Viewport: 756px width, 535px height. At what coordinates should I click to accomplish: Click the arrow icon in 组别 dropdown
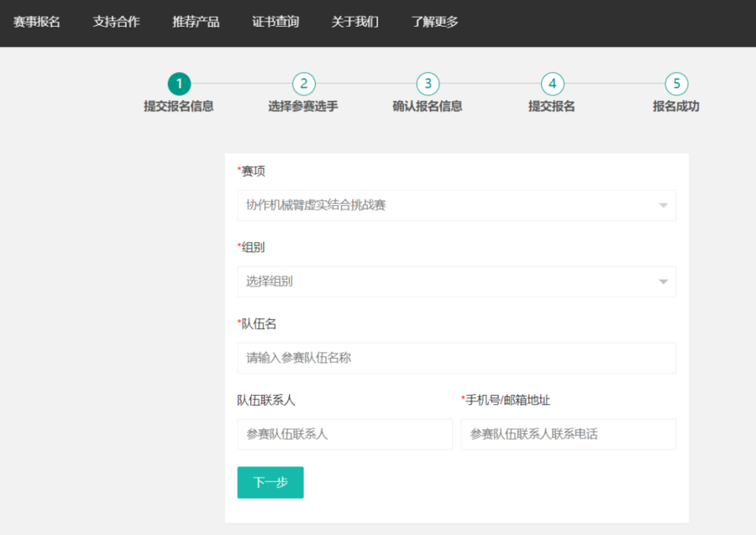(x=663, y=282)
